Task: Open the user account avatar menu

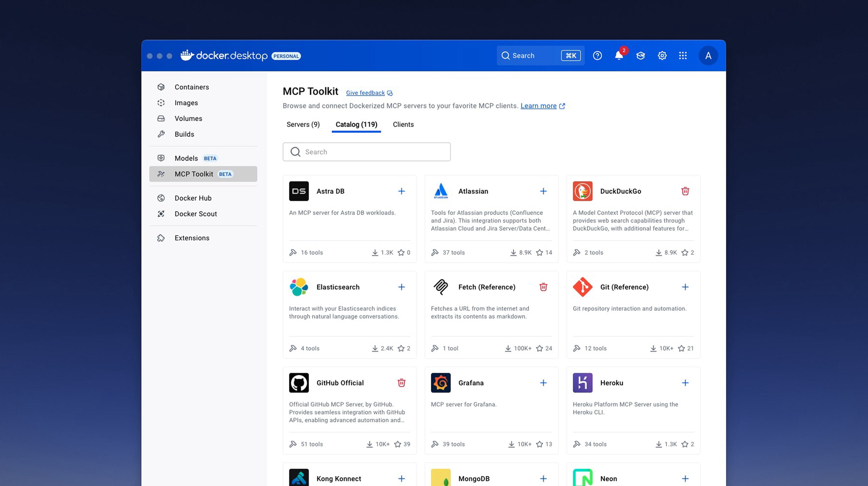Action: pos(708,56)
